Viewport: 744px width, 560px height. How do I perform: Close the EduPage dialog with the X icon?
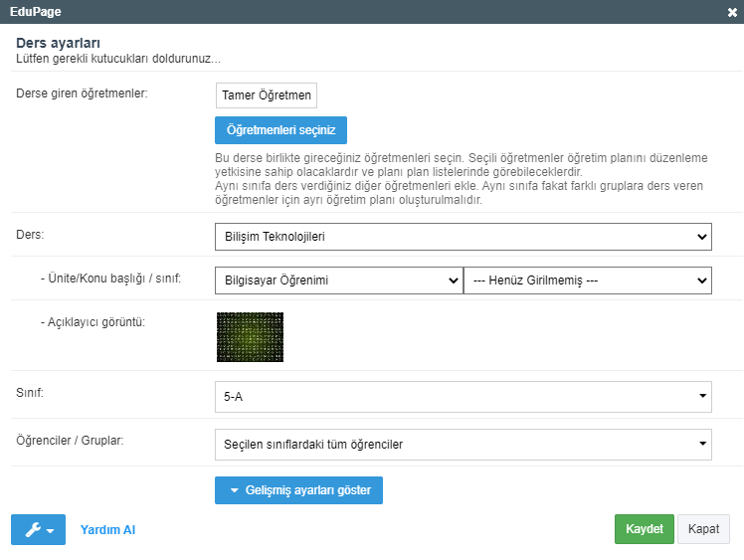pos(732,12)
